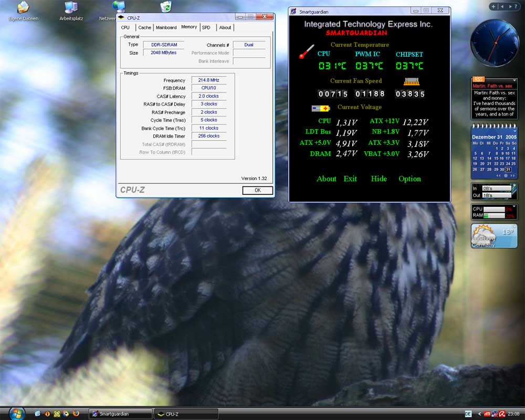This screenshot has width=525, height=420.
Task: Open sidebar help question mark
Action: pos(516,6)
